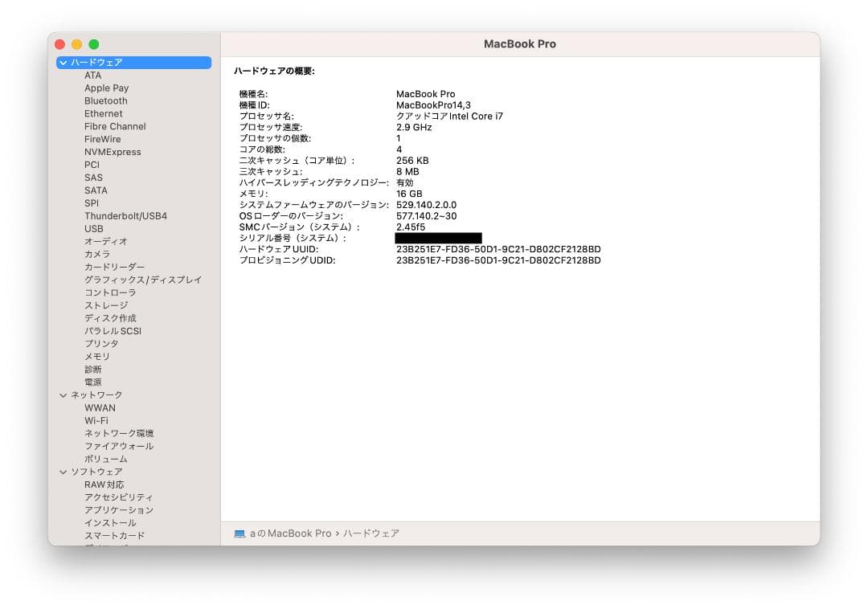Select the Ethernet sidebar entry

point(103,113)
